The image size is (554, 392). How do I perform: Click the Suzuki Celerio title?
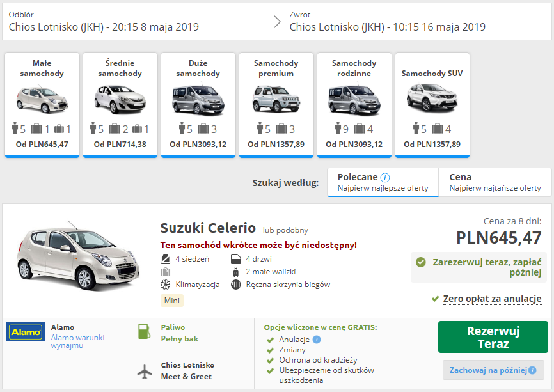208,228
